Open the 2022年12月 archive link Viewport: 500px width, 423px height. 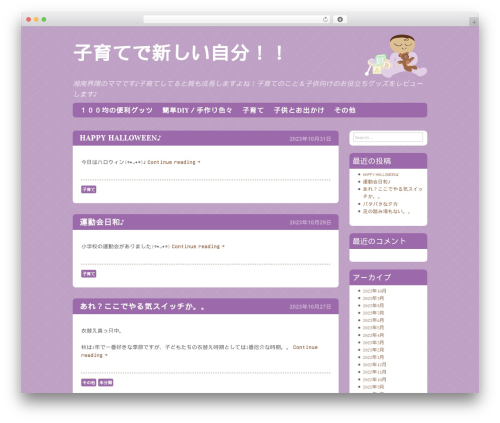pyautogui.click(x=374, y=364)
